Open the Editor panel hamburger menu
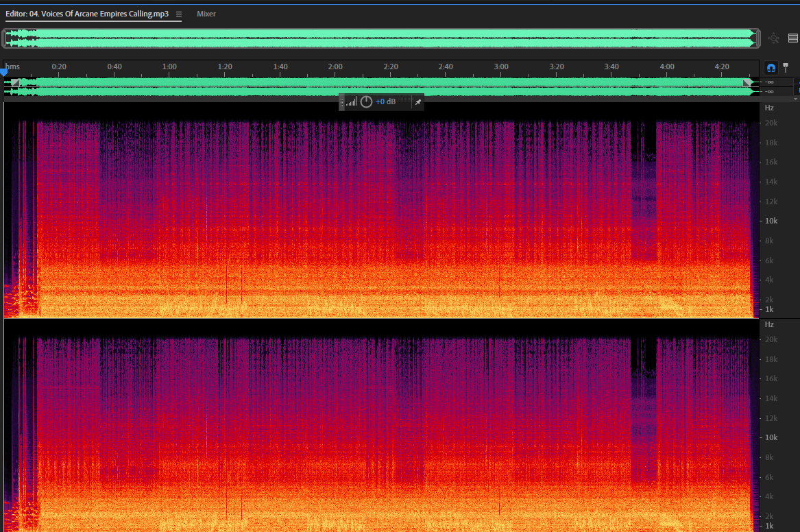 coord(178,14)
